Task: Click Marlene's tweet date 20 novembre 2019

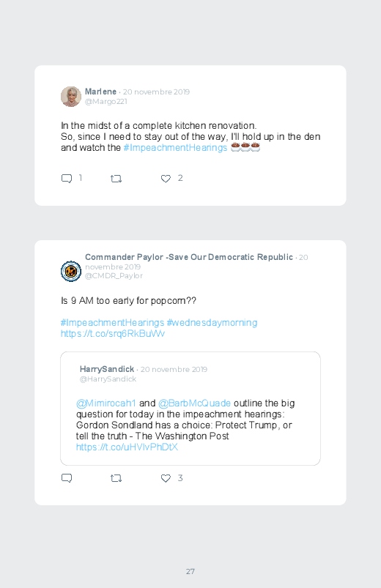Action: point(156,92)
